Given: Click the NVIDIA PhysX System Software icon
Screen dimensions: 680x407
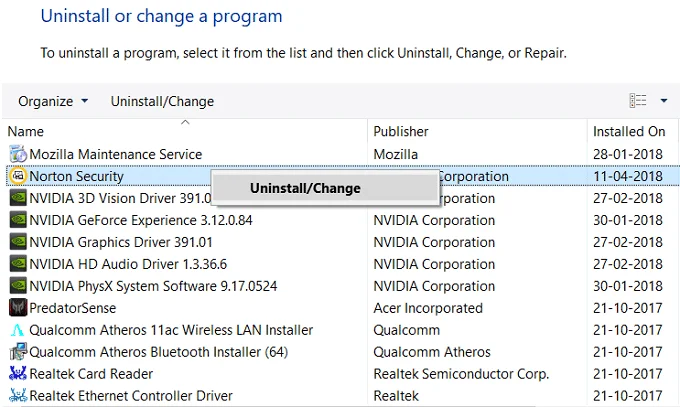Looking at the screenshot, I should point(18,286).
